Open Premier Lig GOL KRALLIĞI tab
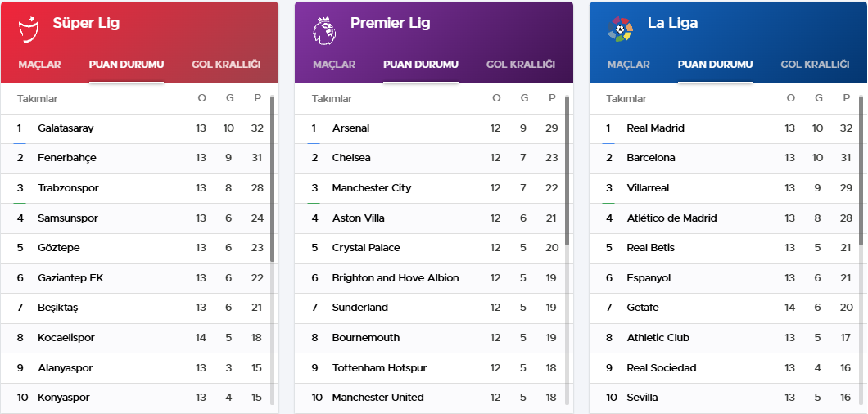This screenshot has width=868, height=414. 520,64
